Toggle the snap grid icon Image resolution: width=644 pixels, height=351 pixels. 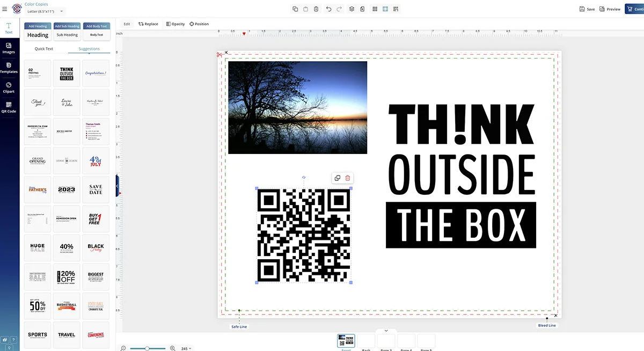point(396,9)
